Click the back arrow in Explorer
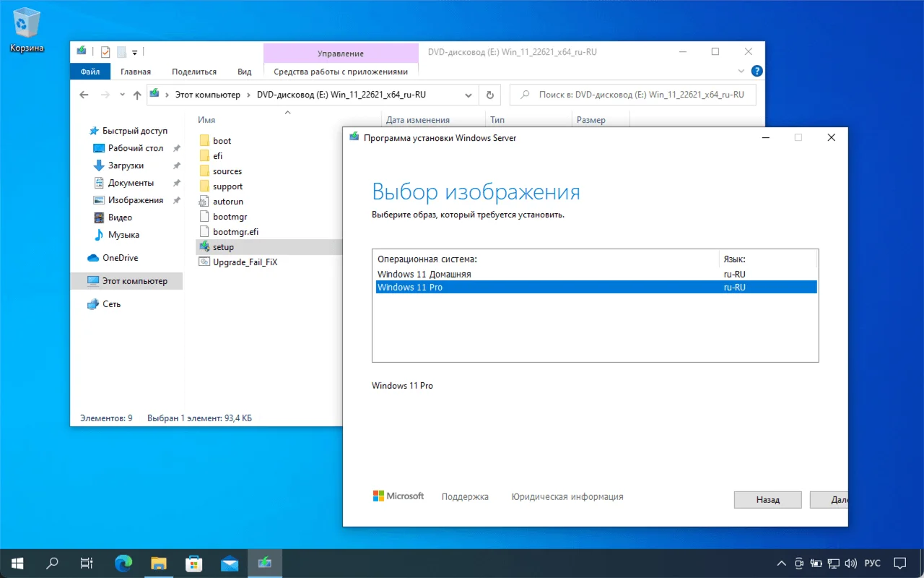 pyautogui.click(x=84, y=95)
